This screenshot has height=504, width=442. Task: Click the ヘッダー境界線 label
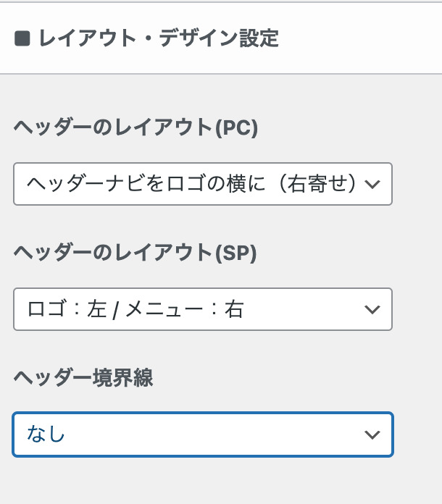point(83,378)
